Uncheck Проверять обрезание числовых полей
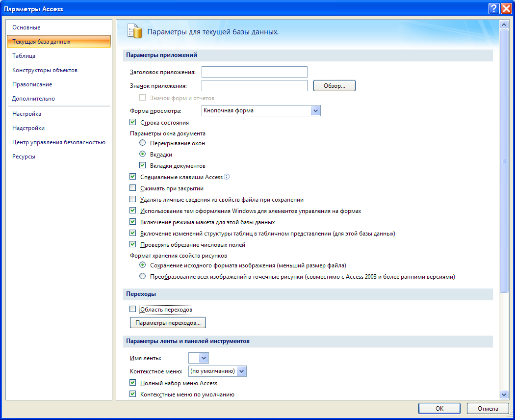 point(133,244)
